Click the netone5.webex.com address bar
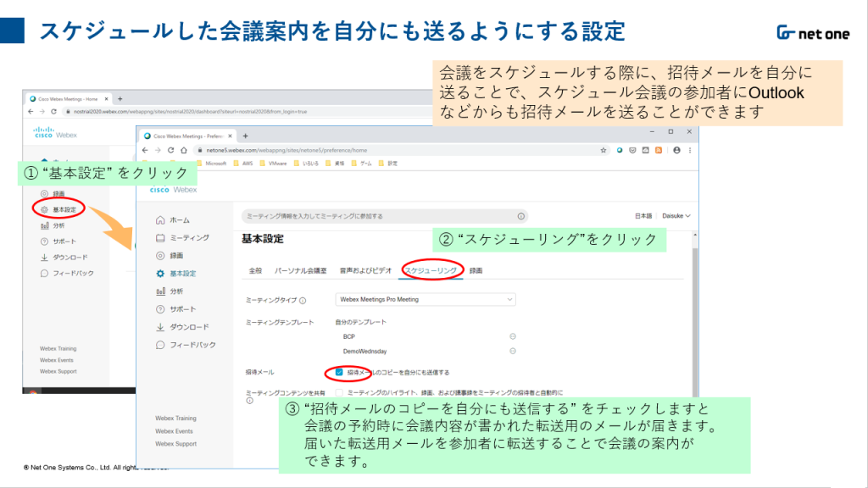Image resolution: width=868 pixels, height=488 pixels. [396, 150]
